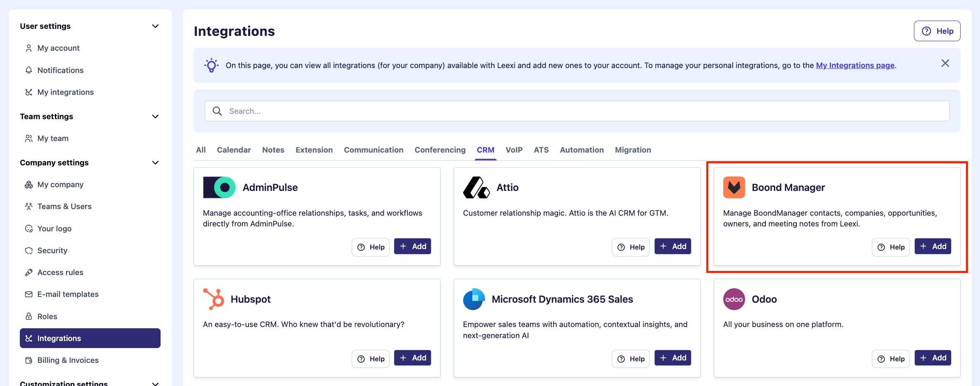Collapse the Team settings section
This screenshot has height=386, width=980.
point(155,116)
